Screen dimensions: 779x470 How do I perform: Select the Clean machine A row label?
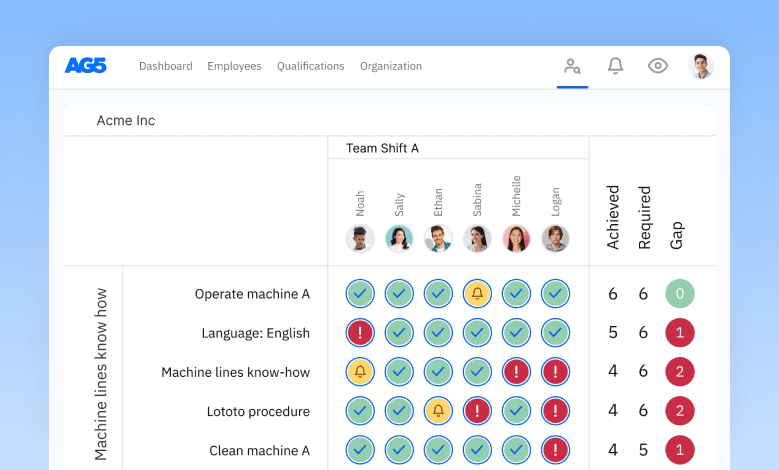(259, 451)
